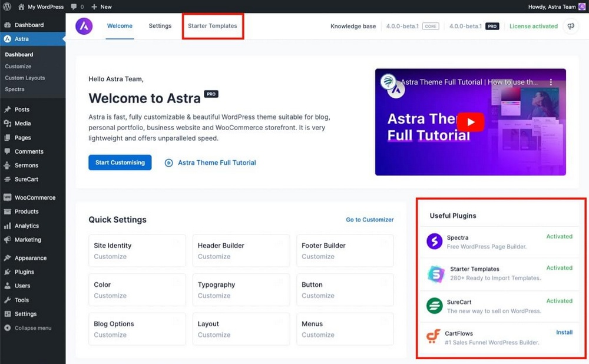
Task: Open the Dashboard item in Astra submenu
Action: [x=19, y=54]
